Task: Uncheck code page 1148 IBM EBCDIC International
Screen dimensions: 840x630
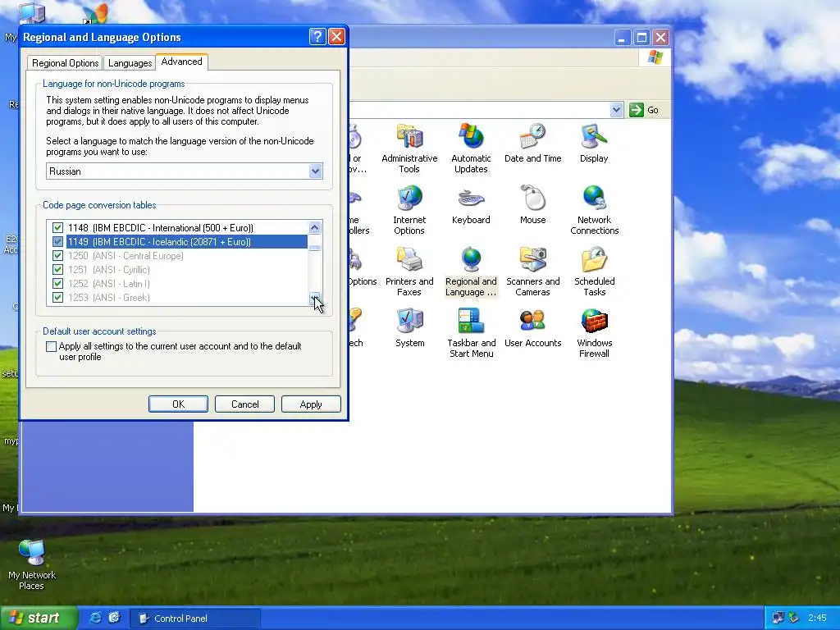Action: (x=58, y=228)
